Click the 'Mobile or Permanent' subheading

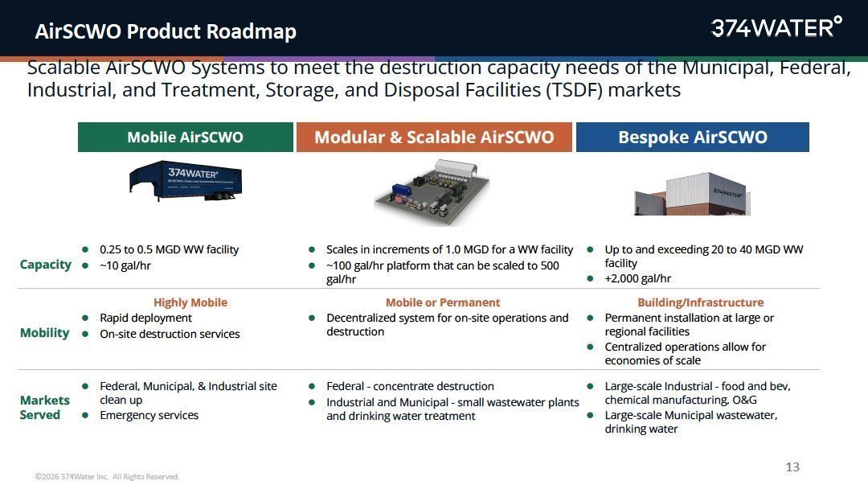pos(443,302)
